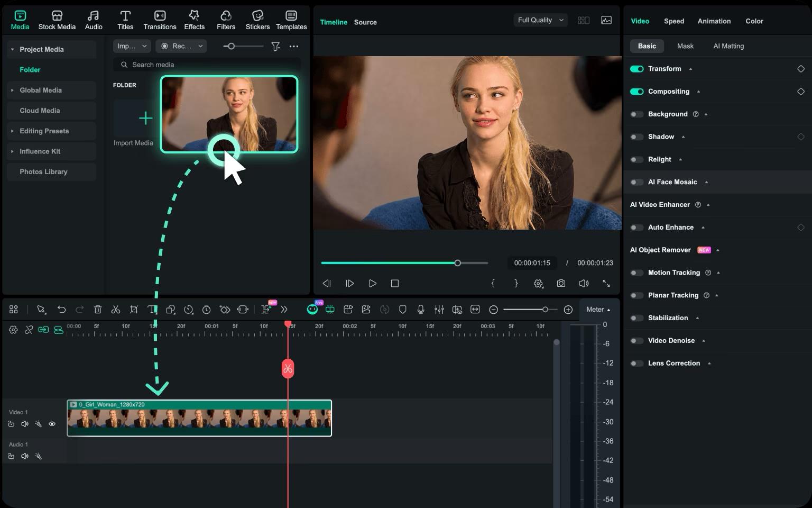Expand the Influence Kit section
This screenshot has width=812, height=508.
pyautogui.click(x=12, y=151)
